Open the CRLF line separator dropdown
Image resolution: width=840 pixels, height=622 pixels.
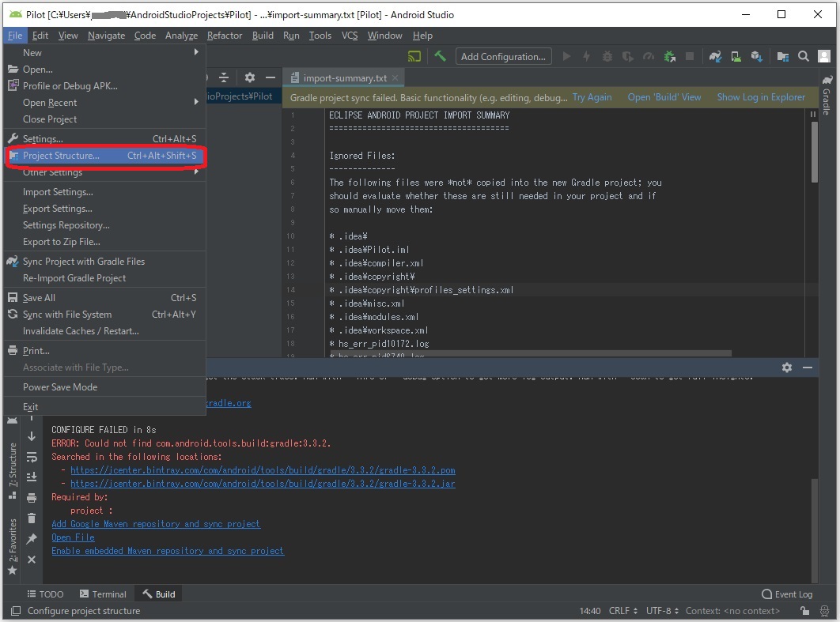tap(623, 611)
